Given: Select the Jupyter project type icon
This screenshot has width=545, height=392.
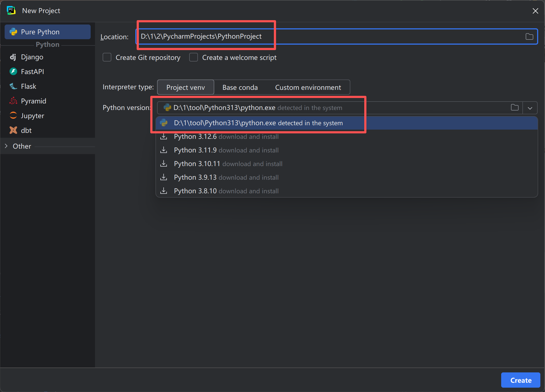Looking at the screenshot, I should tap(13, 115).
